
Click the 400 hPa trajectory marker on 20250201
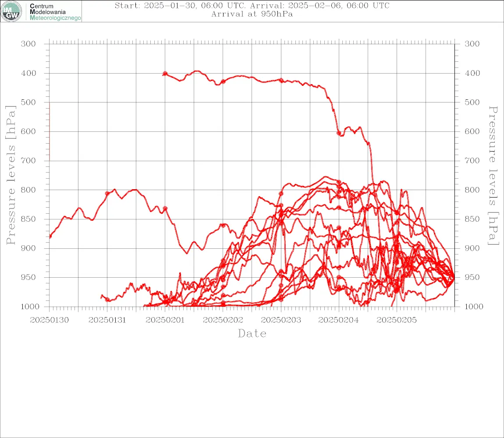165,74
